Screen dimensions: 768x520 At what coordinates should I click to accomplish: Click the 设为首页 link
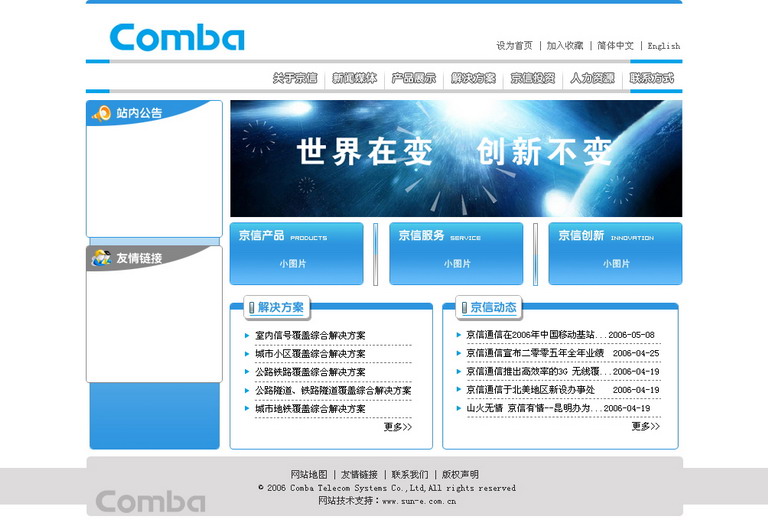coord(514,46)
